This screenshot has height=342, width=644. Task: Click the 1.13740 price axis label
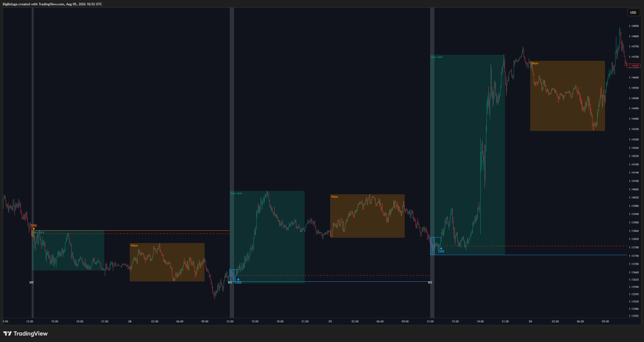(x=634, y=256)
